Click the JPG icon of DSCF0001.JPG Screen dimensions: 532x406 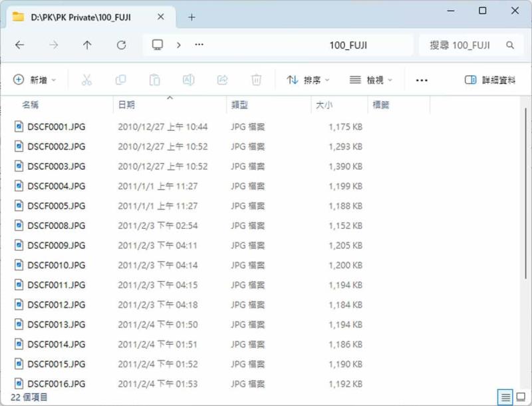tap(19, 126)
